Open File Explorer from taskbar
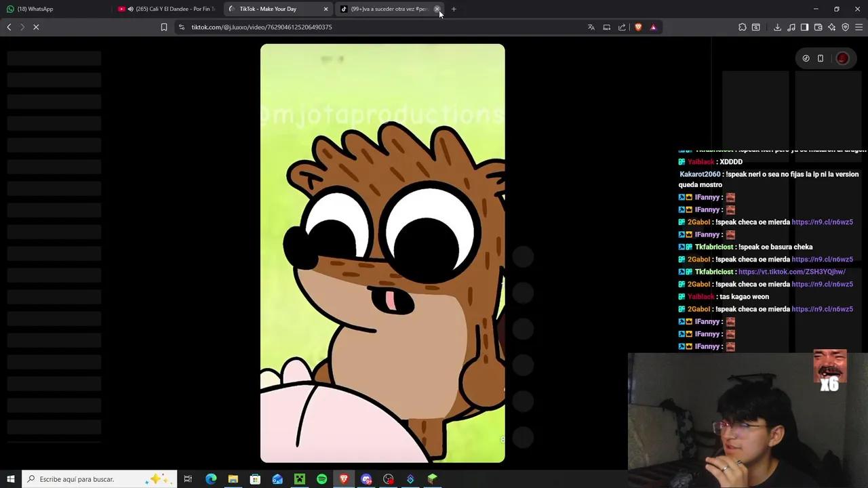This screenshot has height=488, width=868. coord(233,479)
